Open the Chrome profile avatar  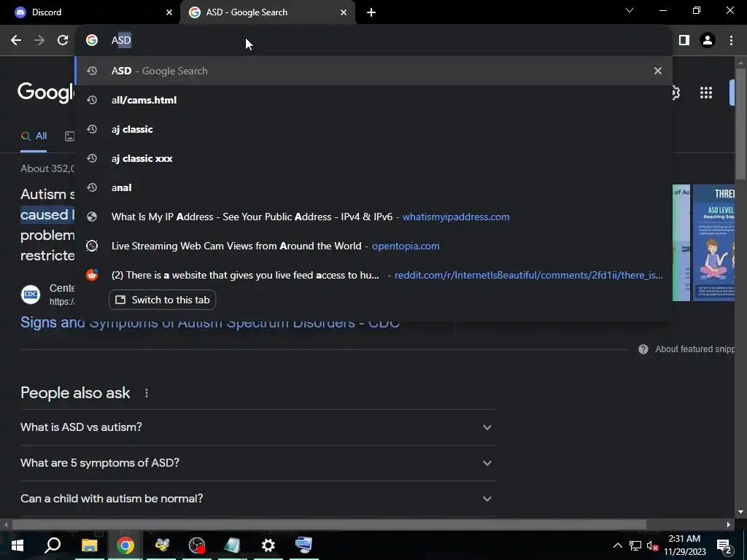[x=708, y=41]
